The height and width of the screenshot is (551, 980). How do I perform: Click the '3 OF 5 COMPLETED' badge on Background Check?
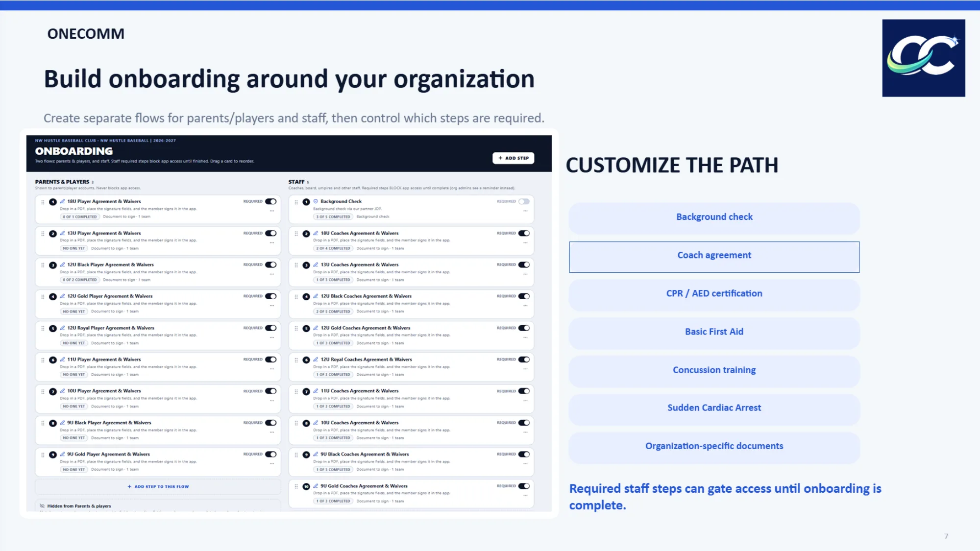click(333, 216)
